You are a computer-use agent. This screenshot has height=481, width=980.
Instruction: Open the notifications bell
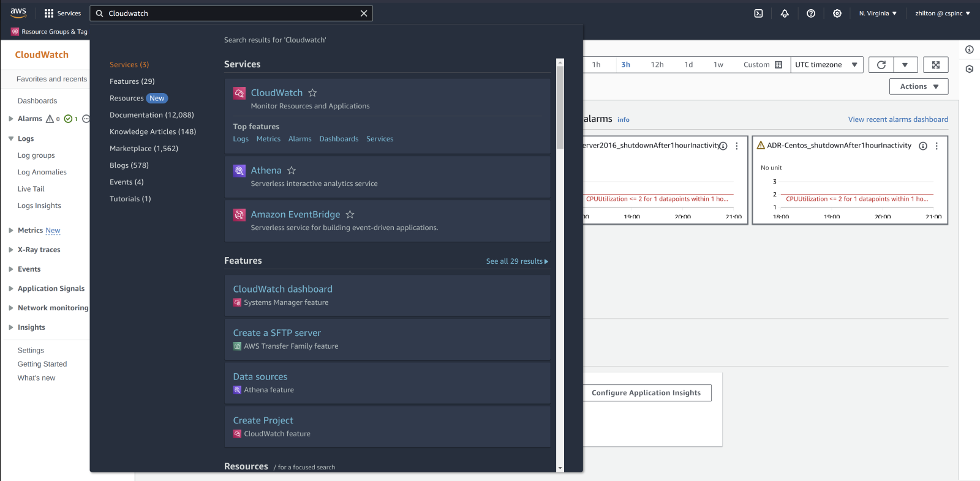tap(785, 13)
